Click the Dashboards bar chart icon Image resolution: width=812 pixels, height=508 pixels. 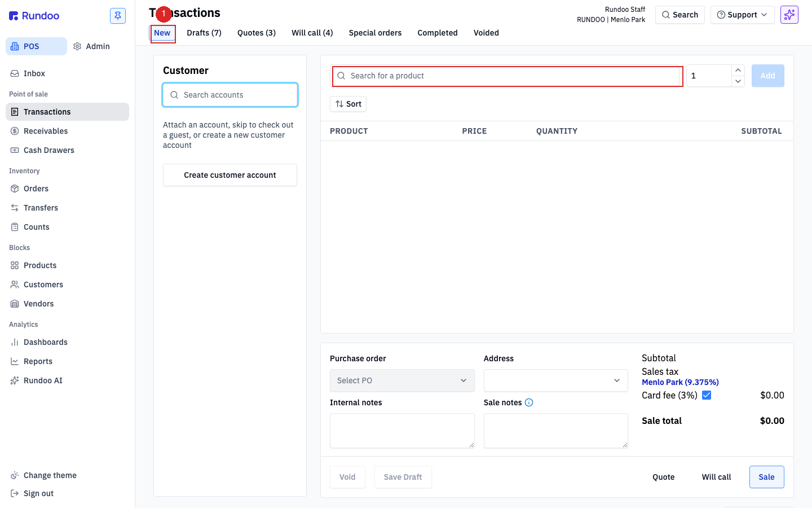[x=15, y=342]
